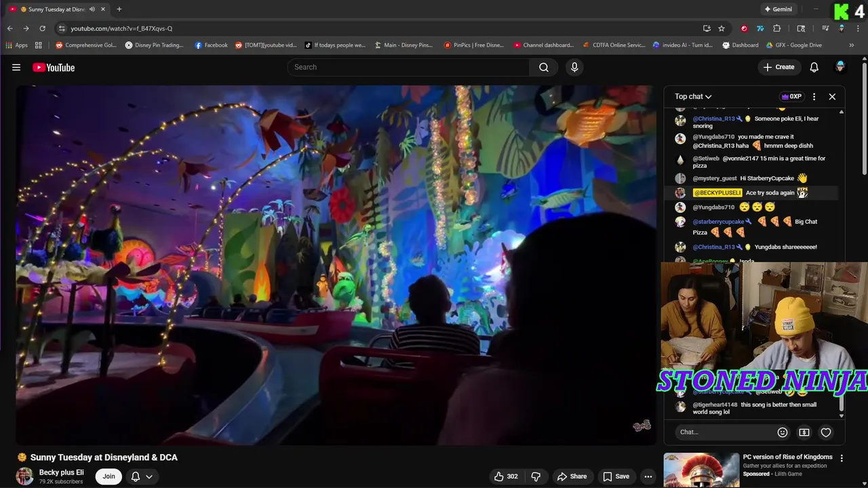Close the live chat panel

click(832, 96)
